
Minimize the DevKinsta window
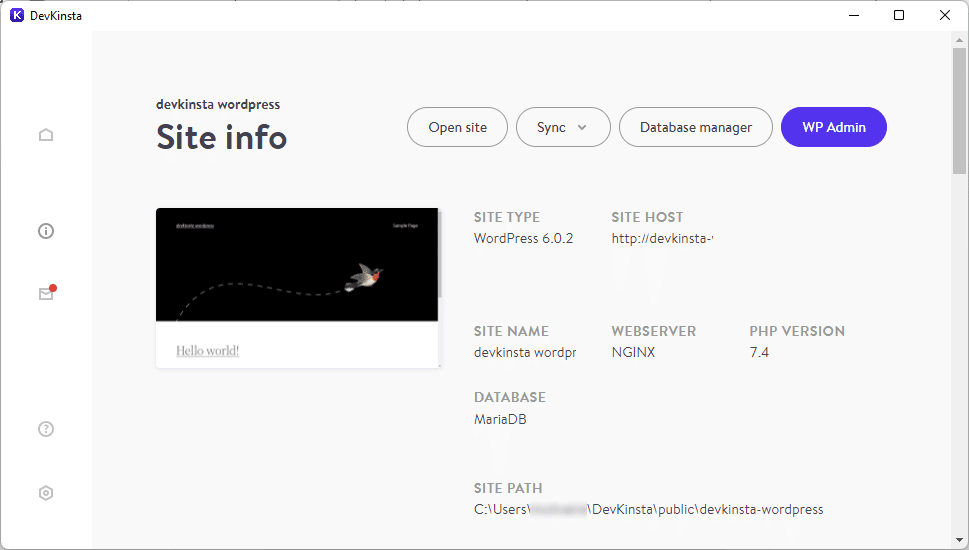[853, 15]
